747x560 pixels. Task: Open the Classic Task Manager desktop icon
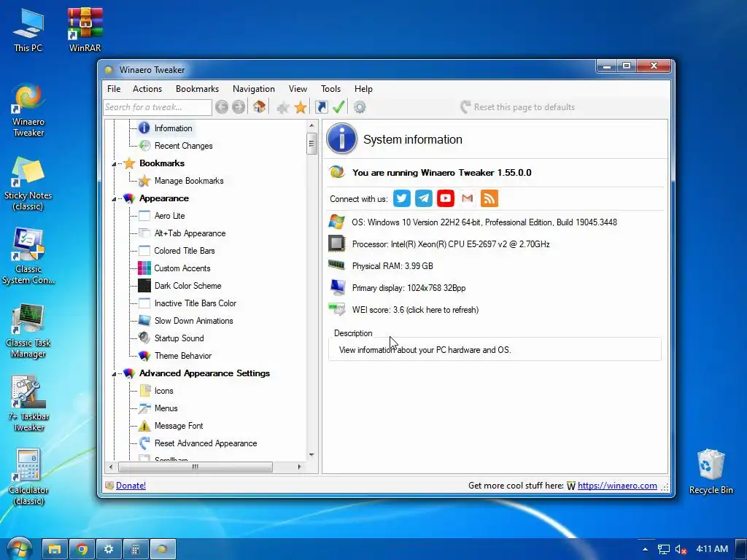[x=28, y=332]
